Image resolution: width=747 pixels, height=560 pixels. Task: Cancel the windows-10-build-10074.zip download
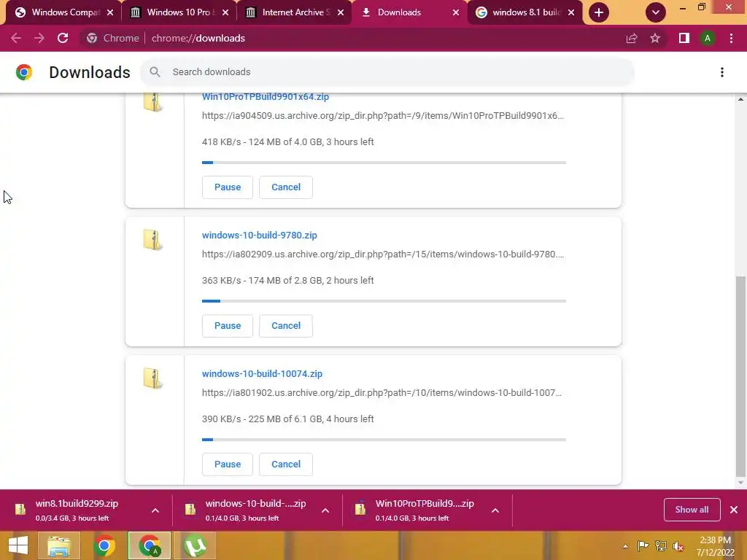click(286, 464)
